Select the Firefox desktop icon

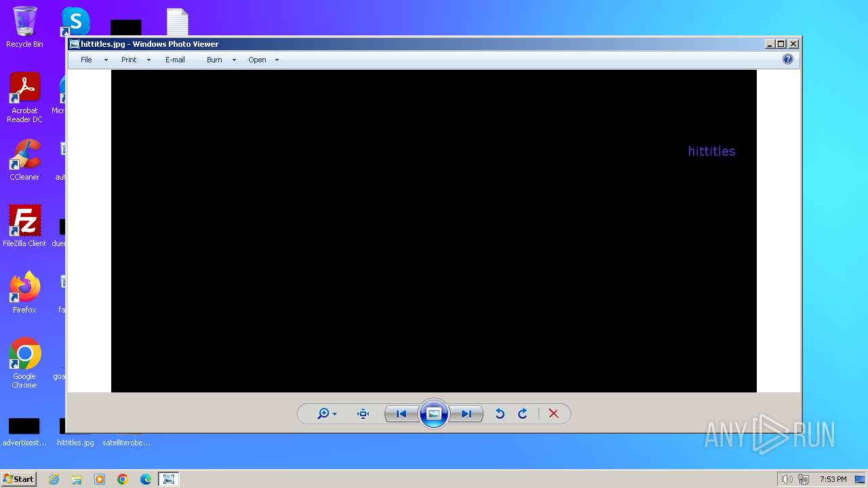[x=24, y=293]
